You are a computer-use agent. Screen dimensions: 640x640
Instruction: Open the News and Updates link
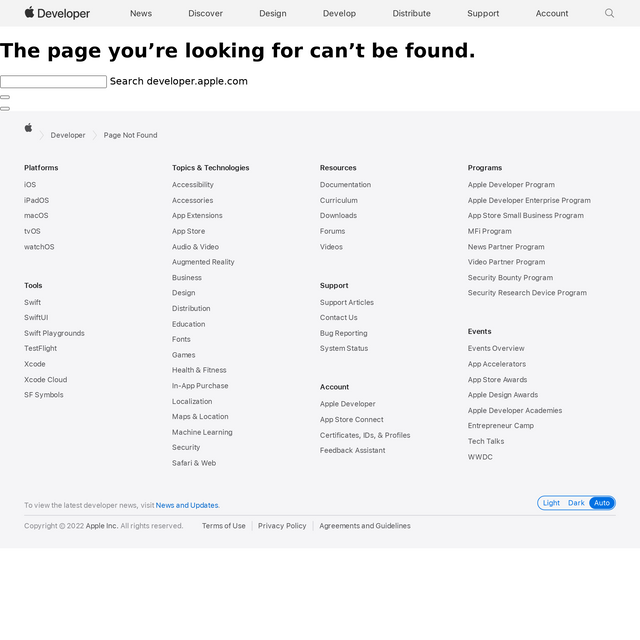pos(187,505)
